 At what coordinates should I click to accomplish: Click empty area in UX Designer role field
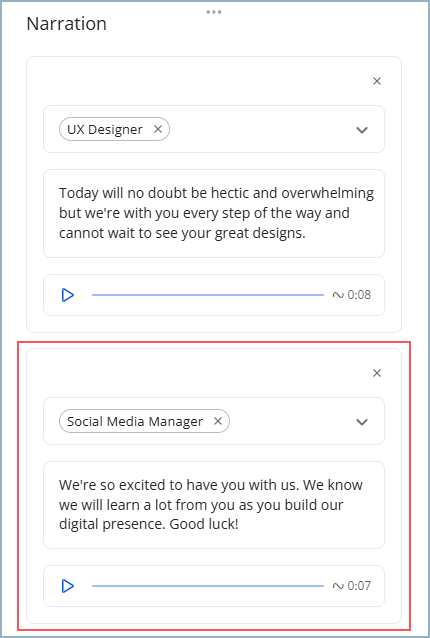[260, 129]
